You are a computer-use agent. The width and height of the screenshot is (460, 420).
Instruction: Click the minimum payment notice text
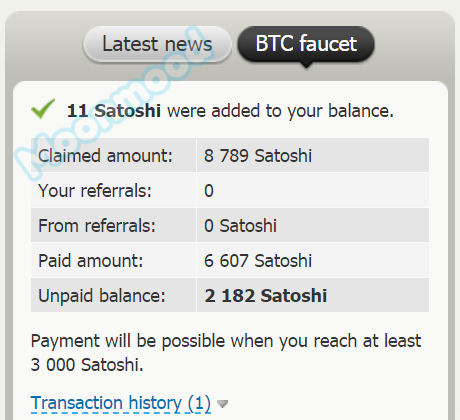tap(226, 353)
